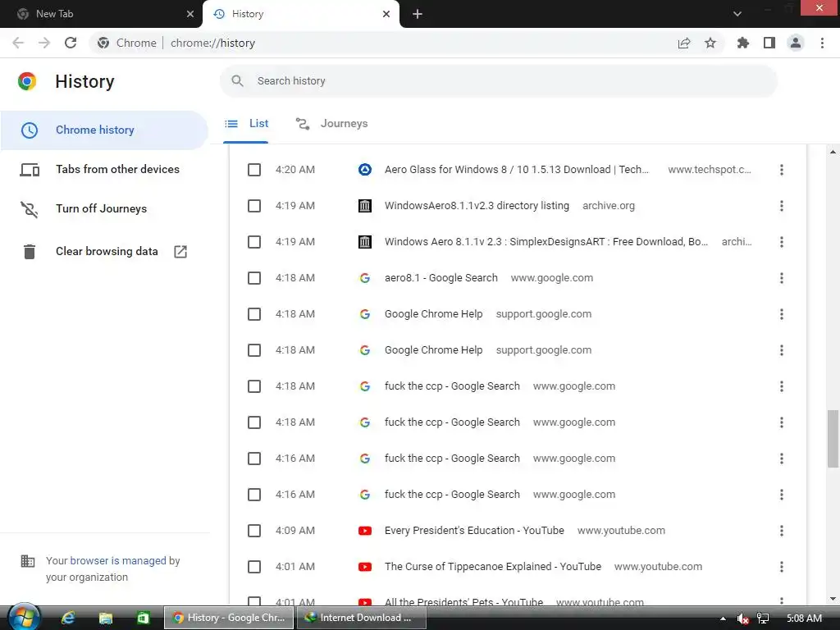The image size is (840, 630).
Task: Check the WindowsAero8.1.1v2.3 directory listing entry
Action: [254, 206]
